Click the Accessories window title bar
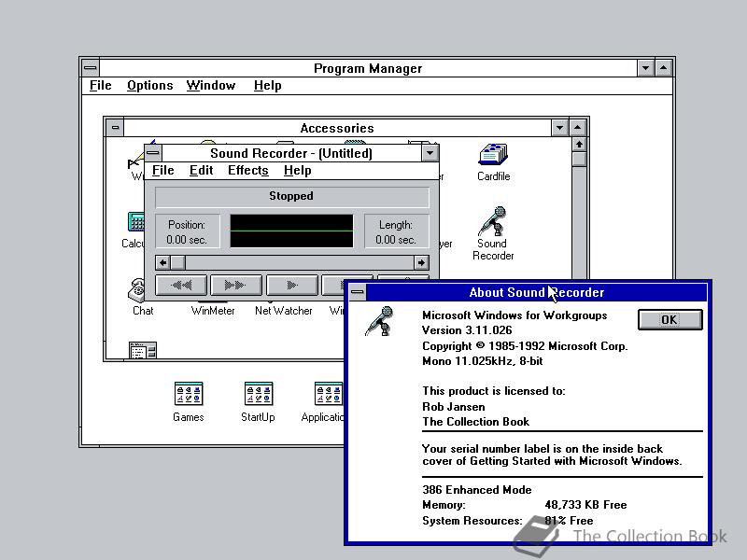 337,128
